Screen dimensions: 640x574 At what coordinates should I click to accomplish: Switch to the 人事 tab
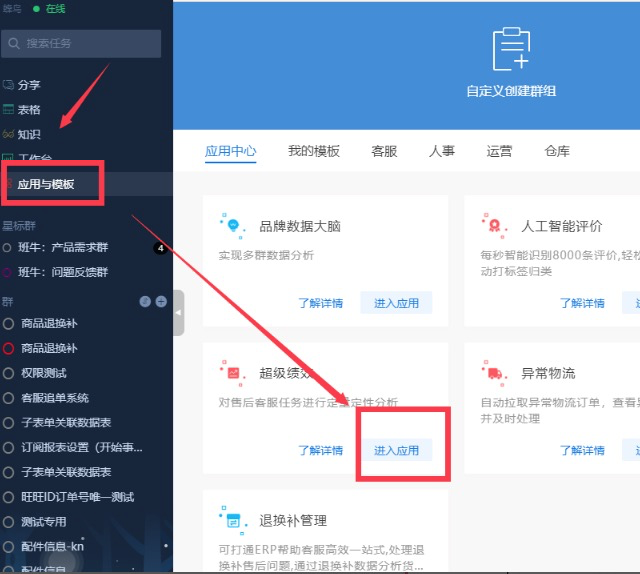(x=442, y=151)
